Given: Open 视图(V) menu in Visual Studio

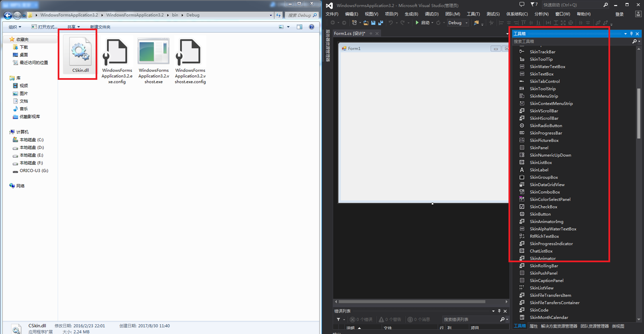Looking at the screenshot, I should pos(371,14).
